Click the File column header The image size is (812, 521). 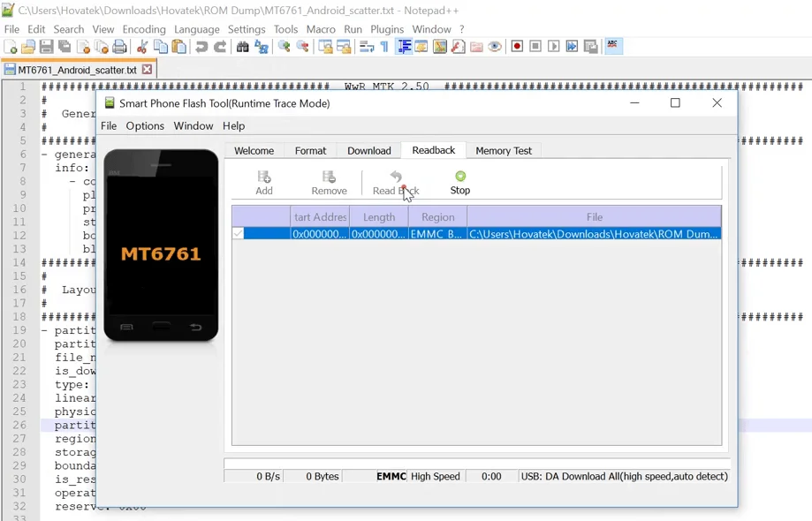[x=594, y=217]
